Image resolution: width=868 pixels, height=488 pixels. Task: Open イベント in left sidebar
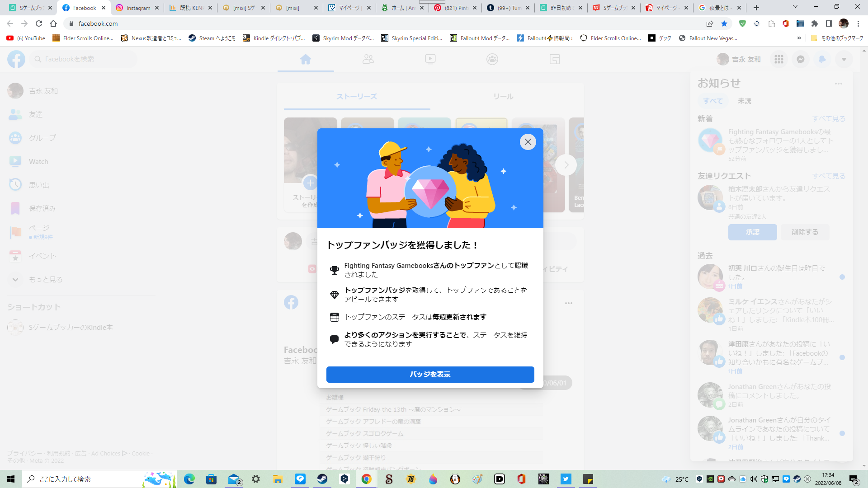click(x=81, y=256)
